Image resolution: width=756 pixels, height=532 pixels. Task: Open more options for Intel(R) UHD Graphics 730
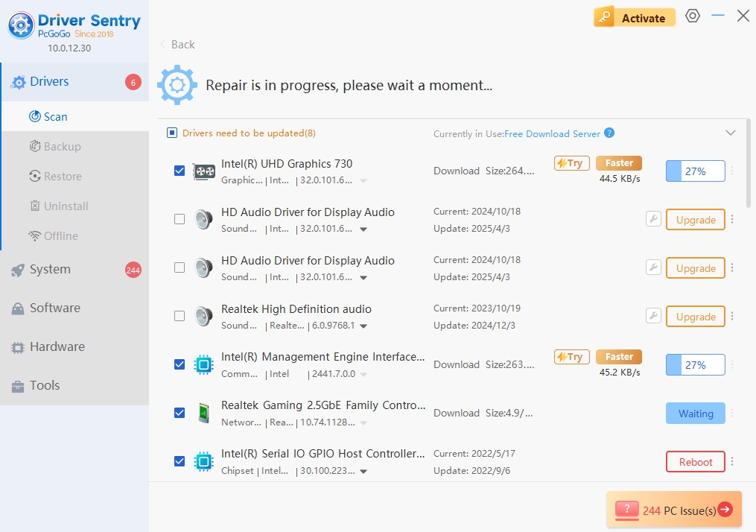point(732,171)
